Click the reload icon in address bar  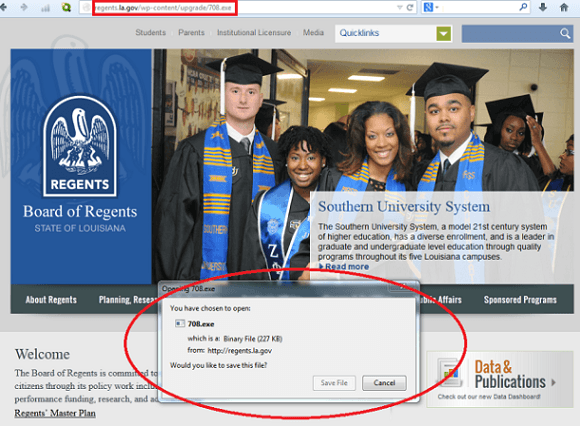(410, 7)
